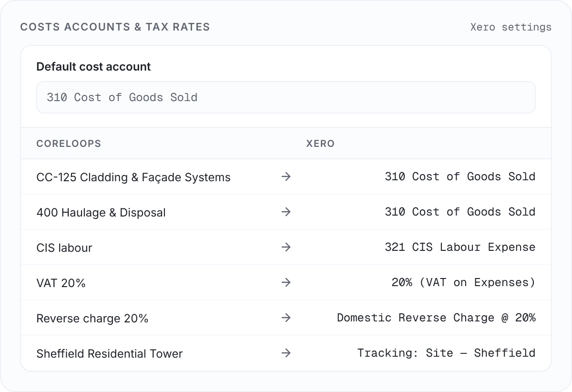Select 400 Haulage & Disposal
Screen dimensions: 572x392
(101, 213)
